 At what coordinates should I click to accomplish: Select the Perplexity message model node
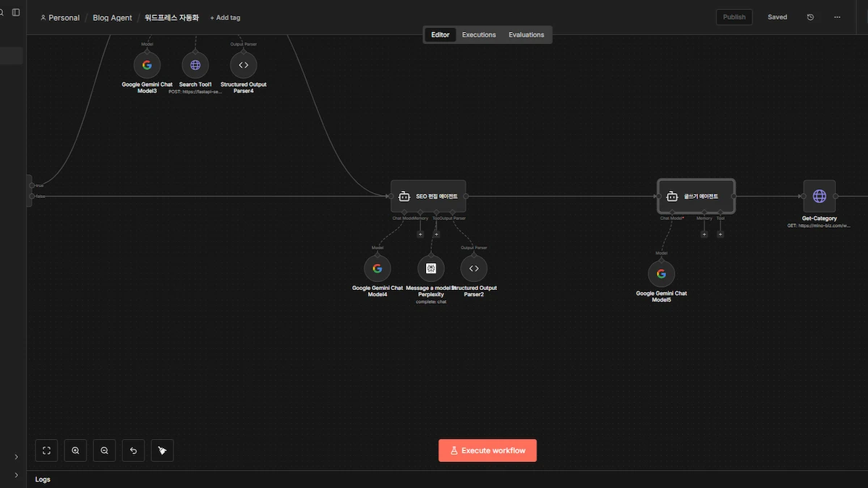coord(431,269)
